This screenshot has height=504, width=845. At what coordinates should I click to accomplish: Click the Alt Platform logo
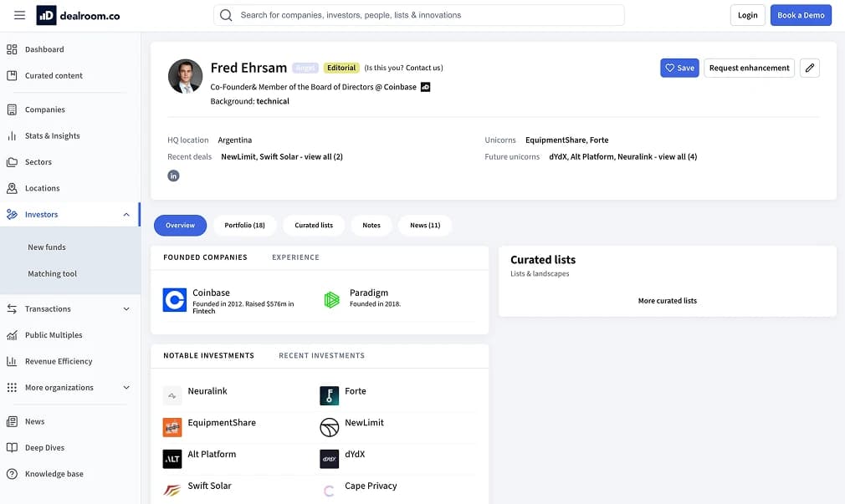172,460
